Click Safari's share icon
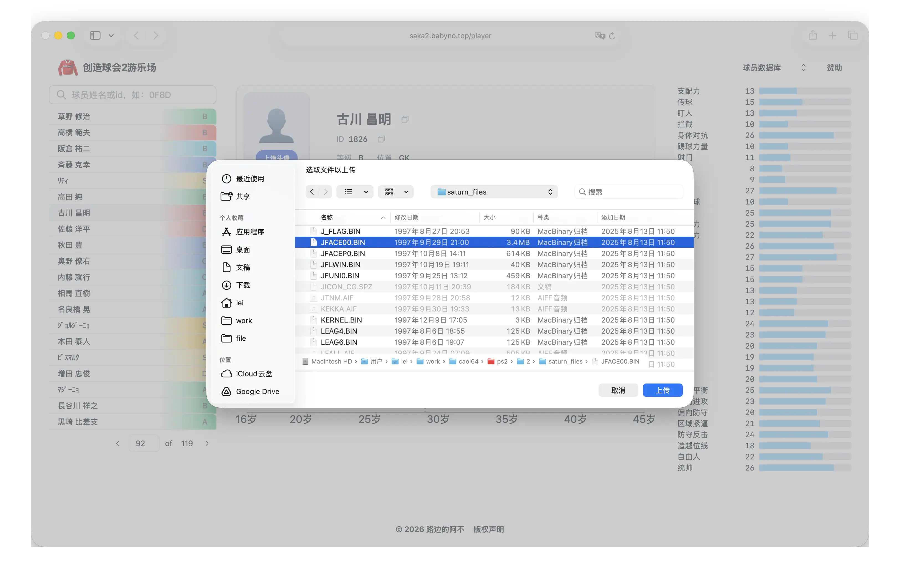The height and width of the screenshot is (588, 900). click(x=813, y=35)
